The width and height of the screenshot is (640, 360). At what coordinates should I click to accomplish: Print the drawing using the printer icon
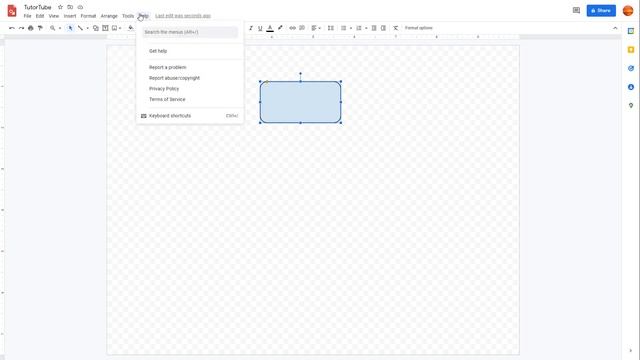click(x=31, y=28)
